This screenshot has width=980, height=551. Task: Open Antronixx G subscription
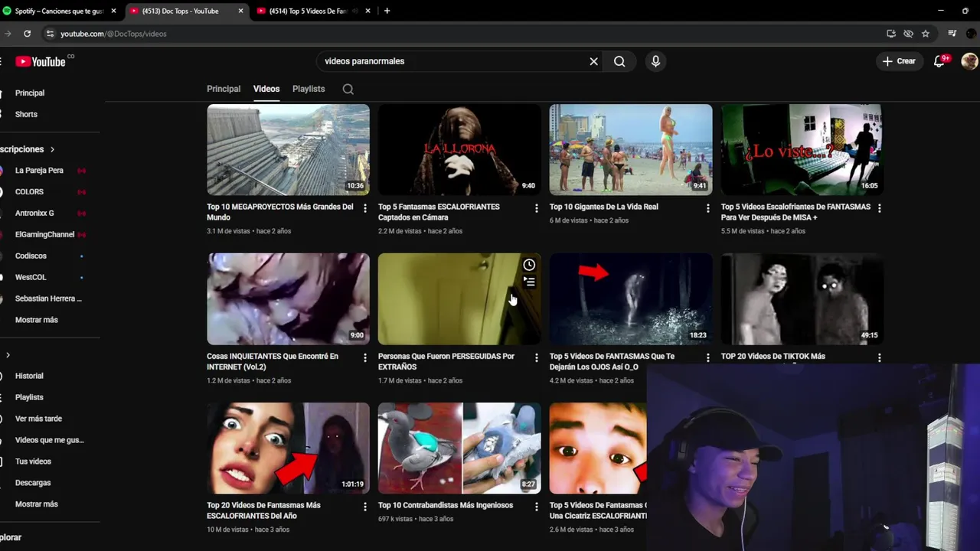tap(34, 214)
